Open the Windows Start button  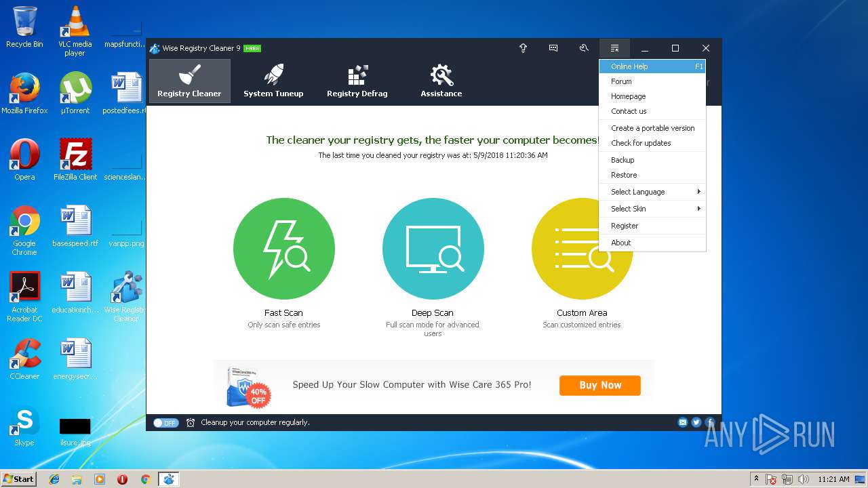[x=19, y=479]
